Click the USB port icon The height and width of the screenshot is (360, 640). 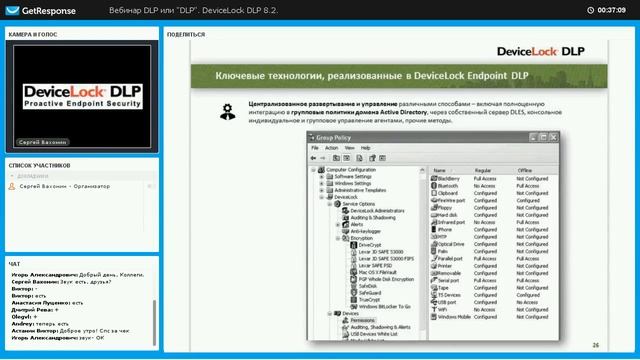tap(434, 302)
